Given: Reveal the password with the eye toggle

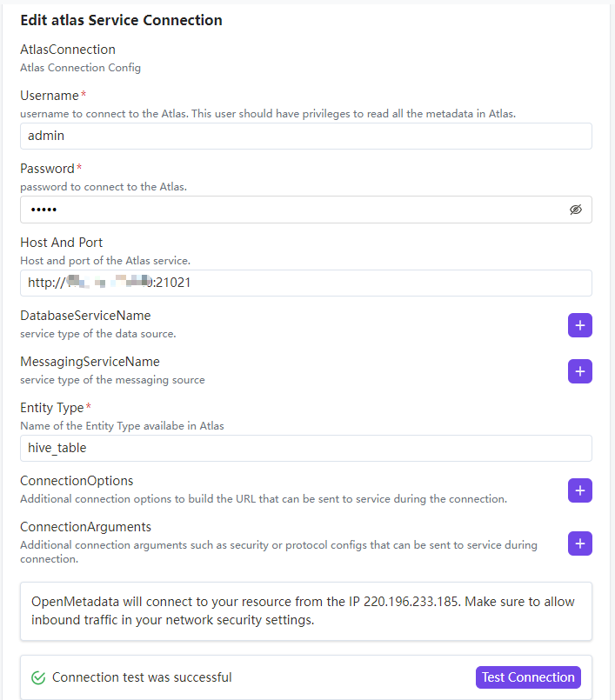Looking at the screenshot, I should point(576,209).
